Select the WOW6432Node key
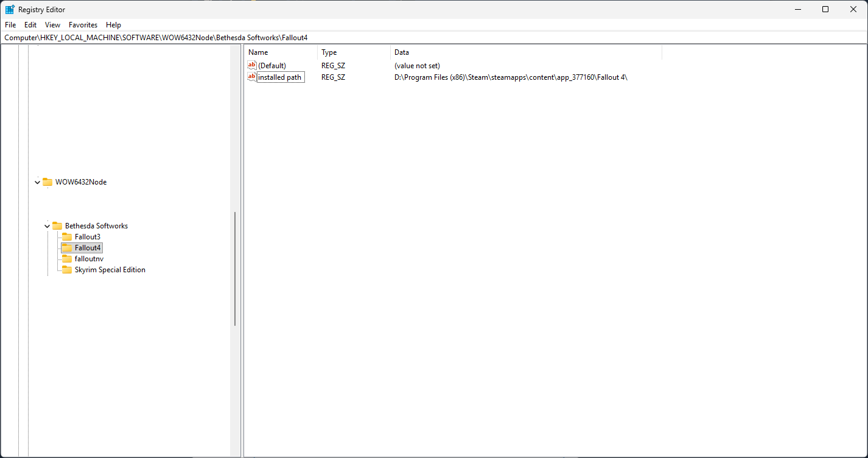This screenshot has width=868, height=458. click(81, 182)
